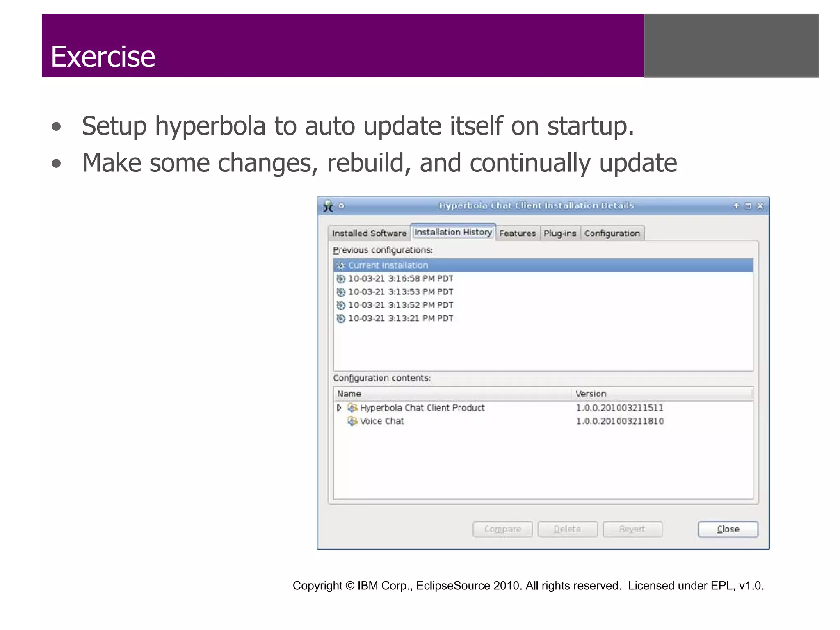
Task: Close the Installation Details dialog
Action: click(728, 529)
